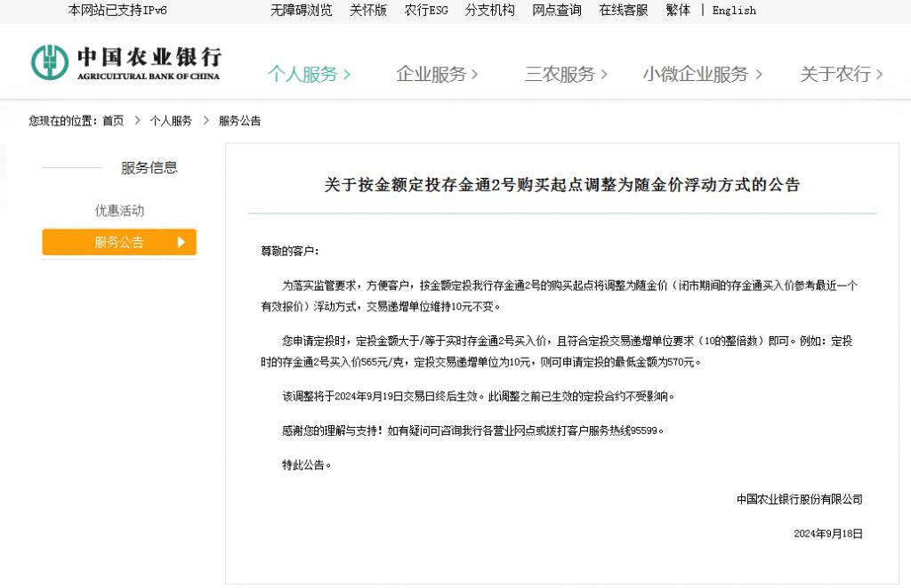Click the Agricultural Bank of China logo
911x588 pixels.
(x=125, y=62)
